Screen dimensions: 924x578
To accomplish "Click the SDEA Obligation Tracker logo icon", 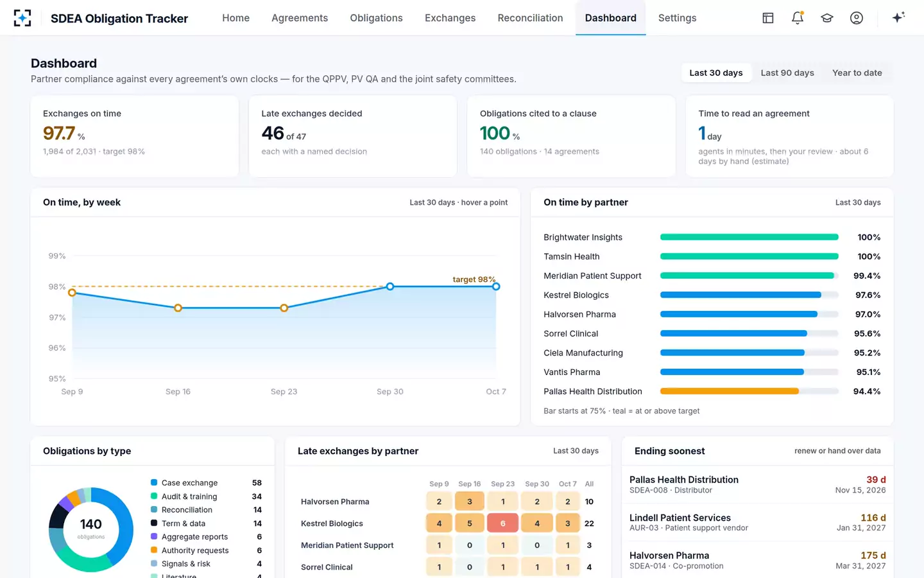I will [22, 18].
